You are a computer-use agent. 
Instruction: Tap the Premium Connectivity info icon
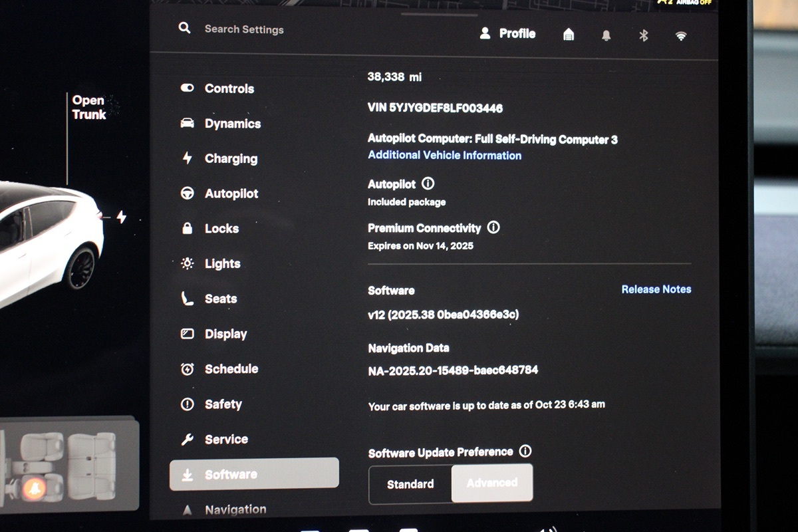[493, 227]
